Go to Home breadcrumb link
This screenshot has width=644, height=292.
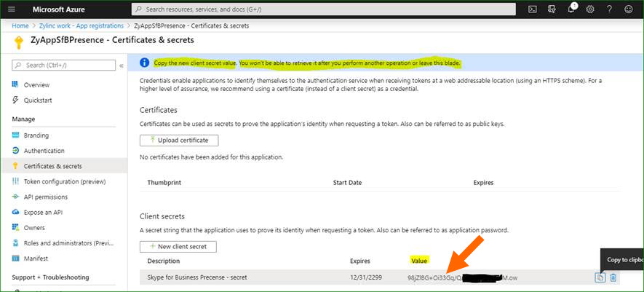click(20, 25)
